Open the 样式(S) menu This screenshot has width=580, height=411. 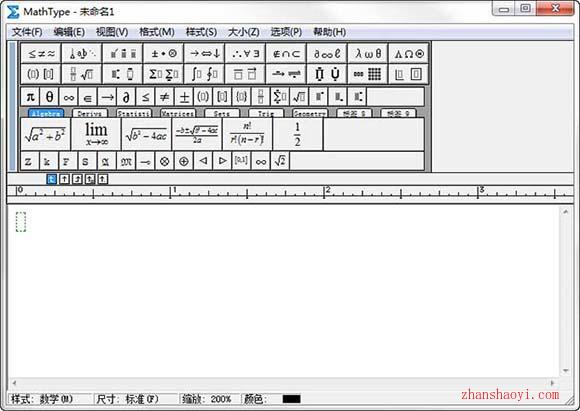click(x=201, y=32)
